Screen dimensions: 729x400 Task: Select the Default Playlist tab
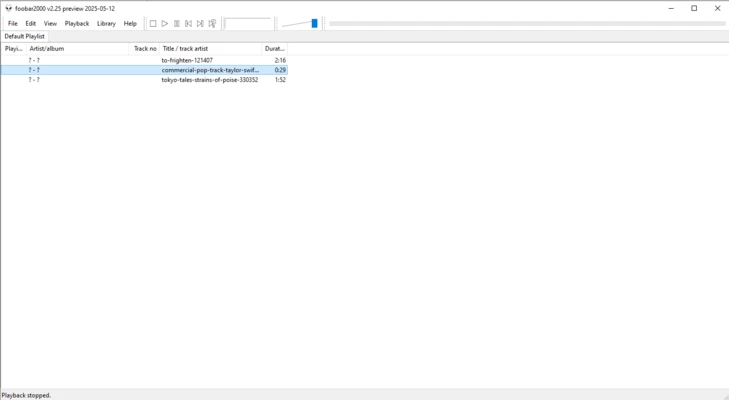point(25,36)
